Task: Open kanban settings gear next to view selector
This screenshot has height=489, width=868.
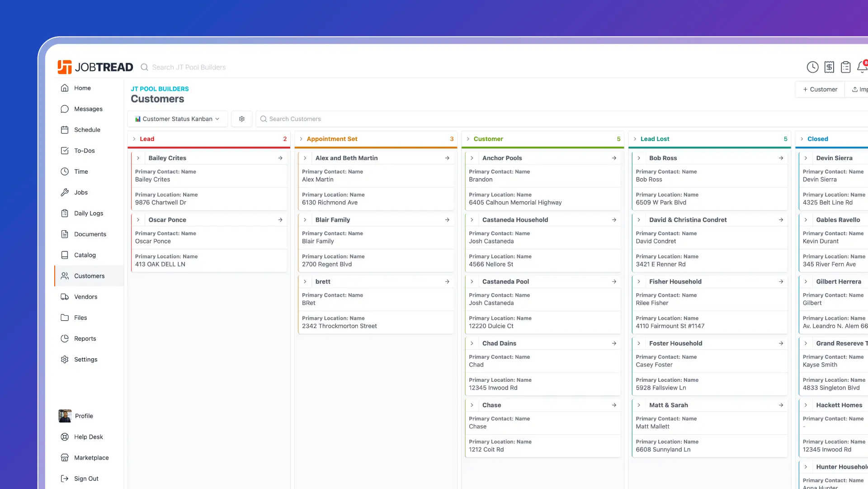Action: click(242, 119)
